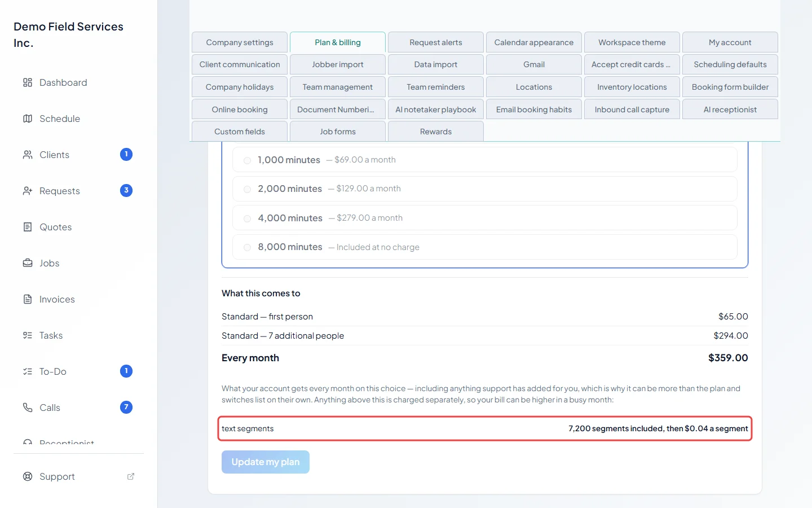This screenshot has width=812, height=508.
Task: Click the $65.00 first person amount
Action: point(733,317)
